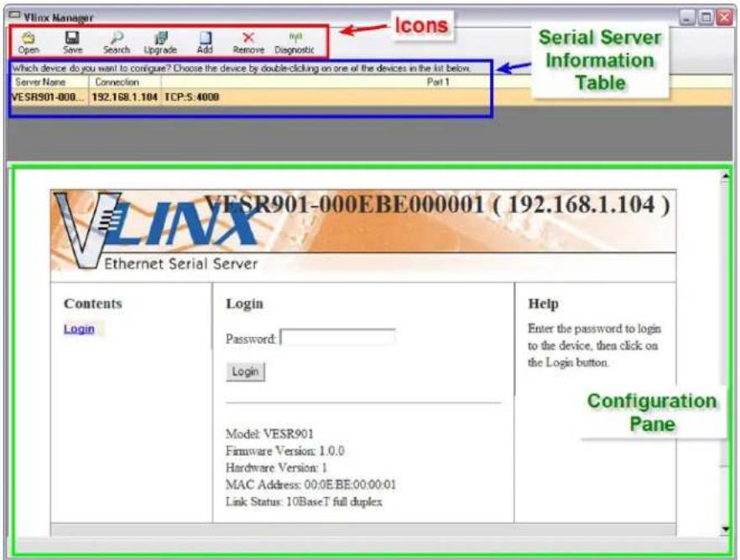Click the Remove red X icon

coord(248,43)
